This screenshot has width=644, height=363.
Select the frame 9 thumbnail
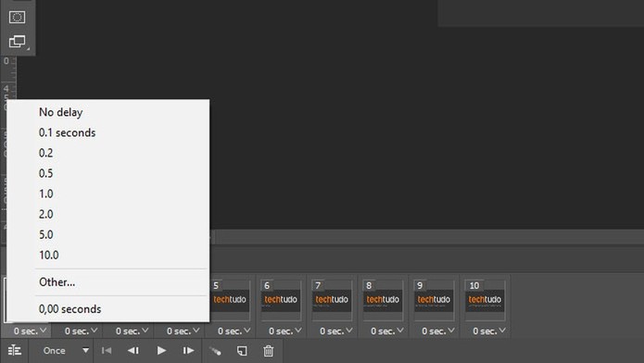434,300
